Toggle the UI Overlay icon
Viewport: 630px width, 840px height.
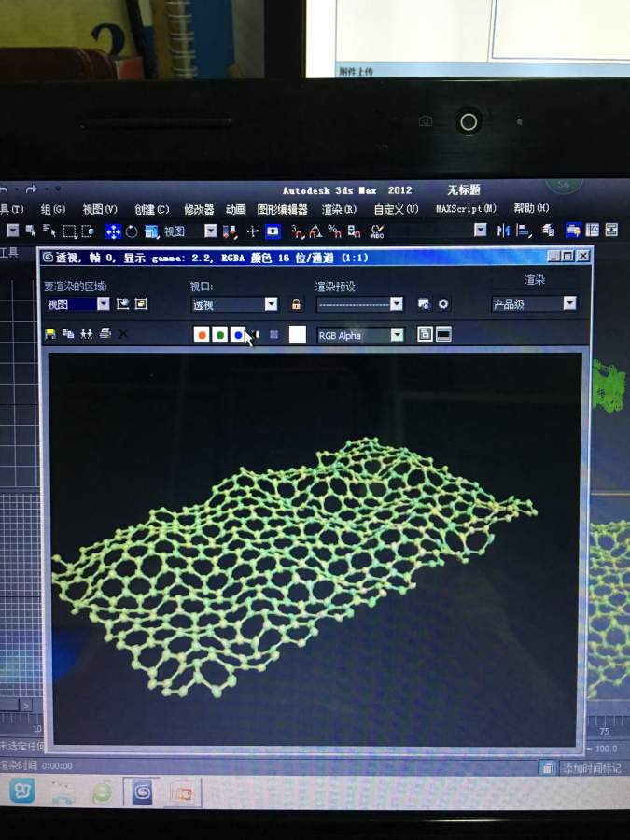pyautogui.click(x=425, y=334)
